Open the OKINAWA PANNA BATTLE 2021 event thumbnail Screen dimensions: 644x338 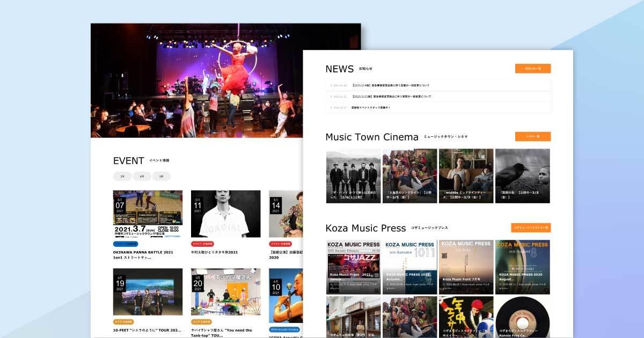[x=148, y=214]
